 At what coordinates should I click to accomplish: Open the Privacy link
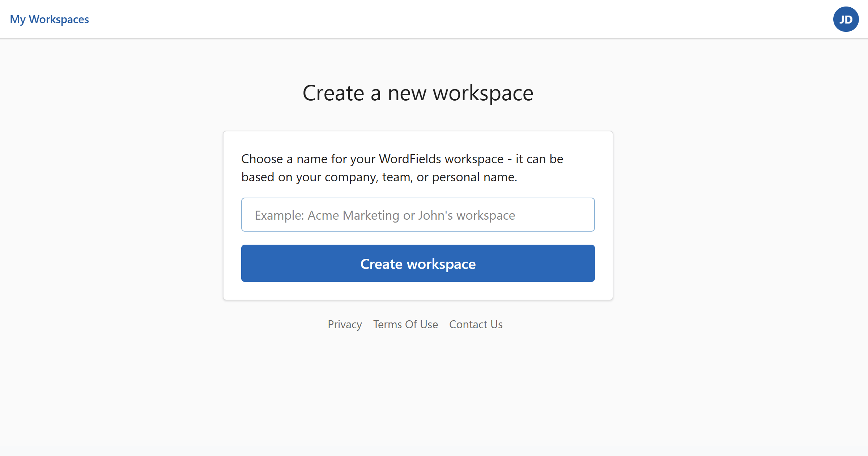[x=345, y=324]
